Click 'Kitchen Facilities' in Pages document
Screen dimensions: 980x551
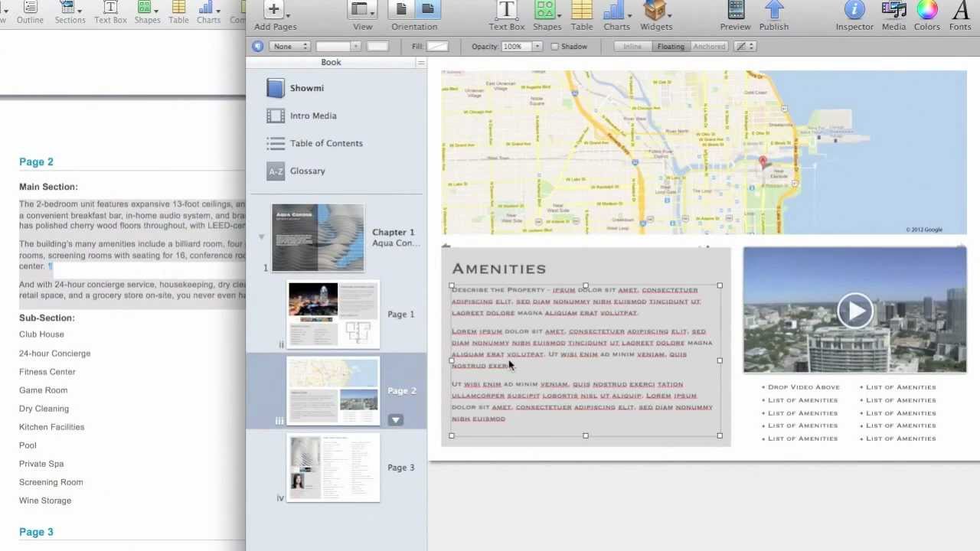[51, 427]
